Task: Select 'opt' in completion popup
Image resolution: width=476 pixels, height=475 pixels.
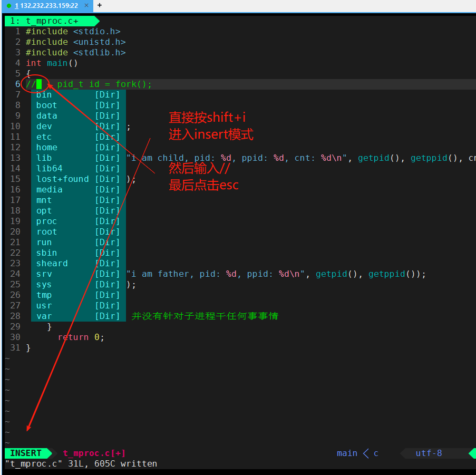Action: pyautogui.click(x=79, y=211)
